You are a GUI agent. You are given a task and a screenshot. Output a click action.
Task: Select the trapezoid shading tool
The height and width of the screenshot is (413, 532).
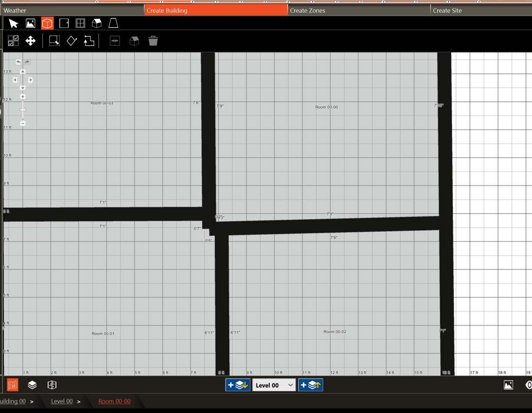[113, 23]
